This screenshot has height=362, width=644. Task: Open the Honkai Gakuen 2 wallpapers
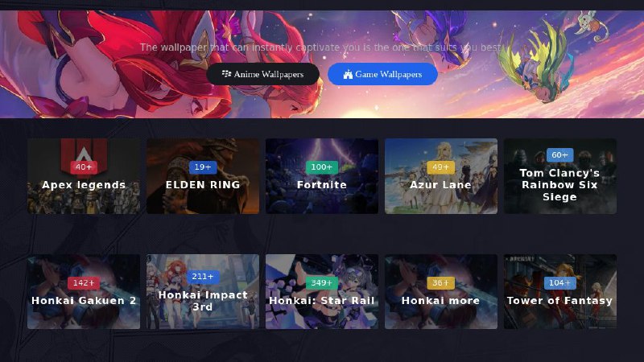(x=84, y=292)
